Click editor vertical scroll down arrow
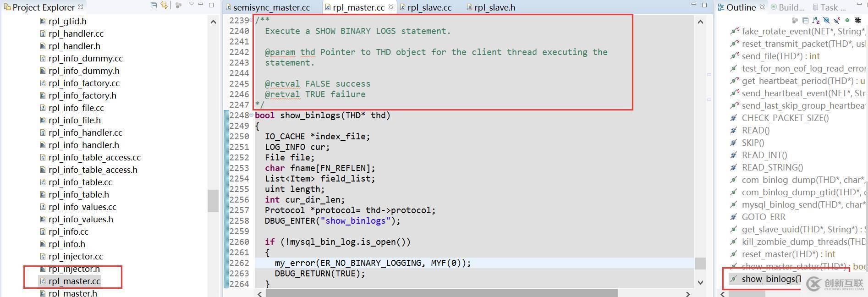Screen dimensions: 868x297 coord(700,282)
